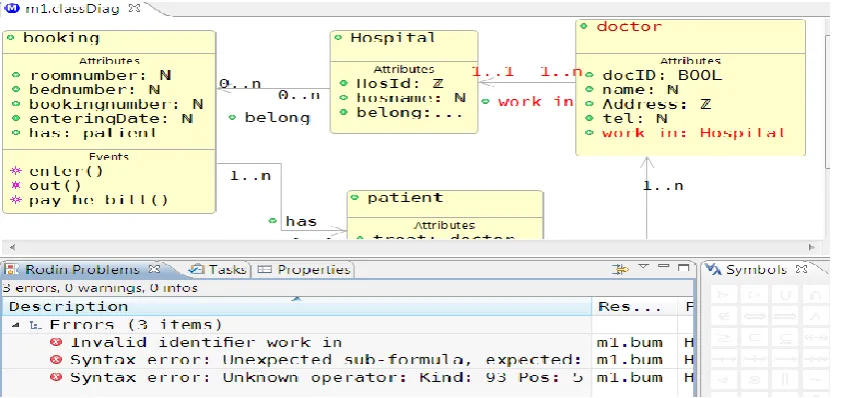This screenshot has width=841, height=398.
Task: Select the 'hosname: N' attribute
Action: pyautogui.click(x=411, y=98)
